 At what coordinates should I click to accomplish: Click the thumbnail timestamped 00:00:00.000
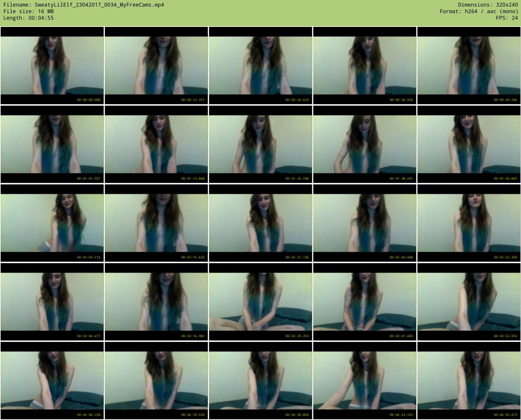coord(52,66)
